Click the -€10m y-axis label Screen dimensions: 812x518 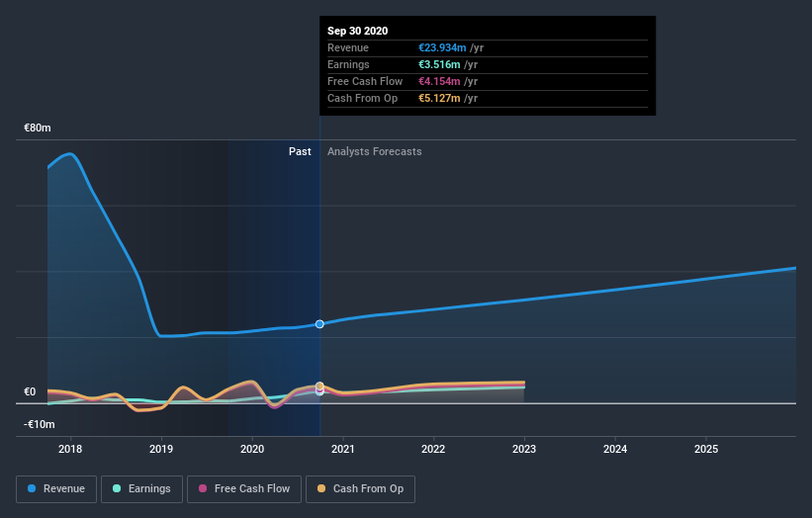(39, 424)
